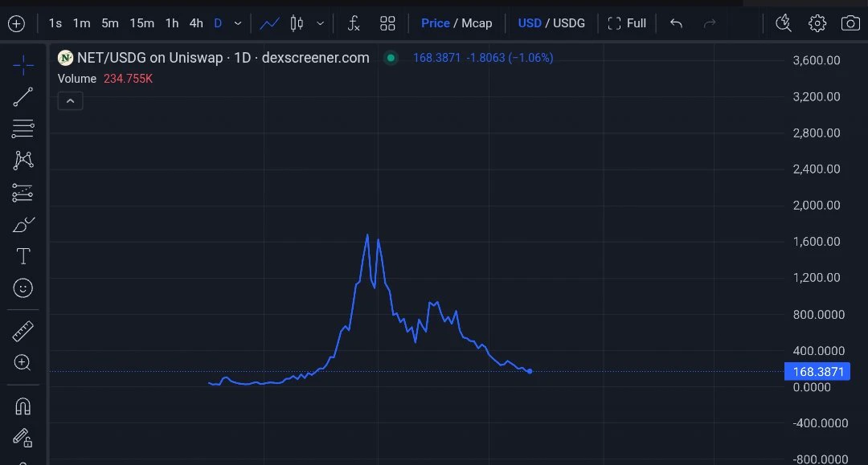Expand the chart style dropdown arrow

[x=320, y=23]
